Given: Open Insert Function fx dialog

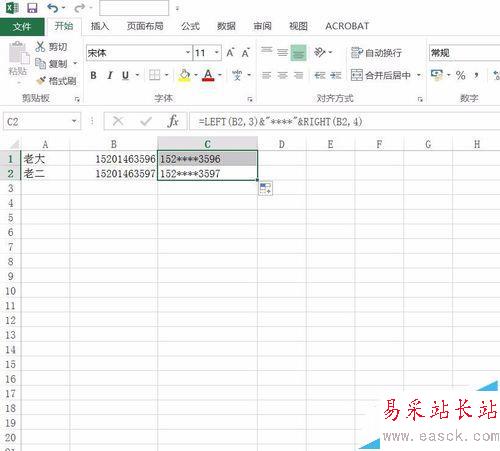Looking at the screenshot, I should click(x=173, y=121).
